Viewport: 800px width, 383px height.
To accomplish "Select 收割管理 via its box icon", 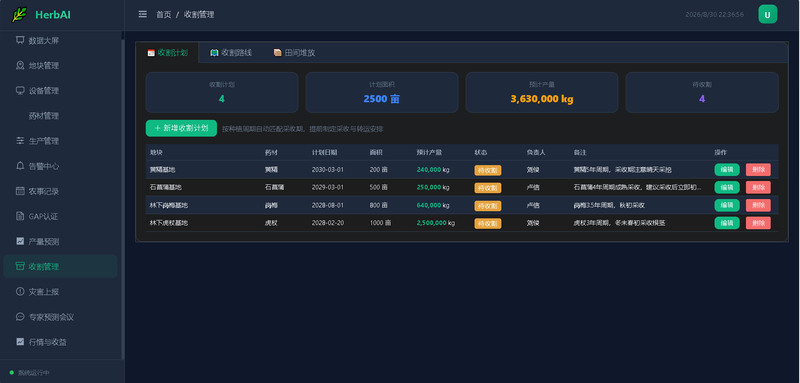I will click(20, 266).
